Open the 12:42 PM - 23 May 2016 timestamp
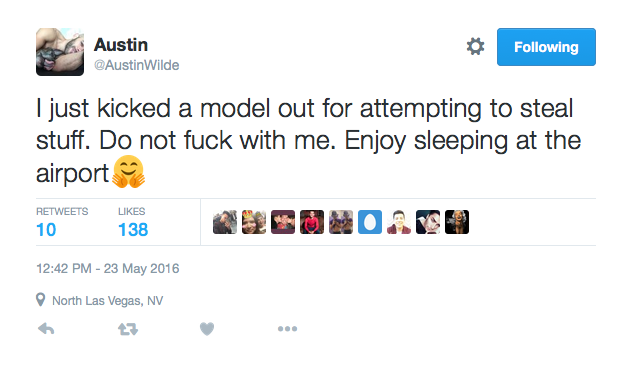The height and width of the screenshot is (367, 630). click(x=108, y=269)
